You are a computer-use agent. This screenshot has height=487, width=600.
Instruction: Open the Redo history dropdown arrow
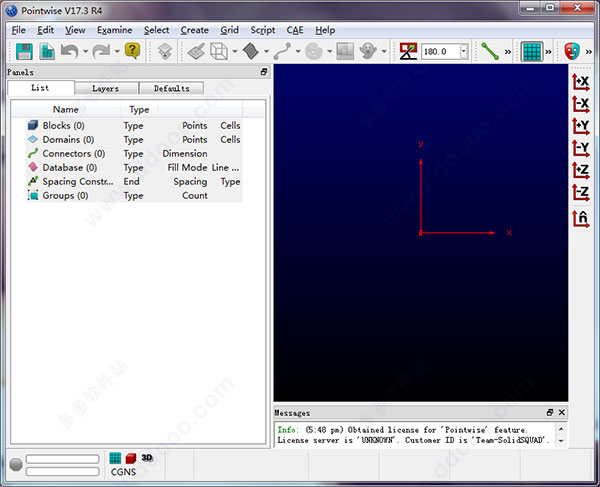pyautogui.click(x=117, y=51)
